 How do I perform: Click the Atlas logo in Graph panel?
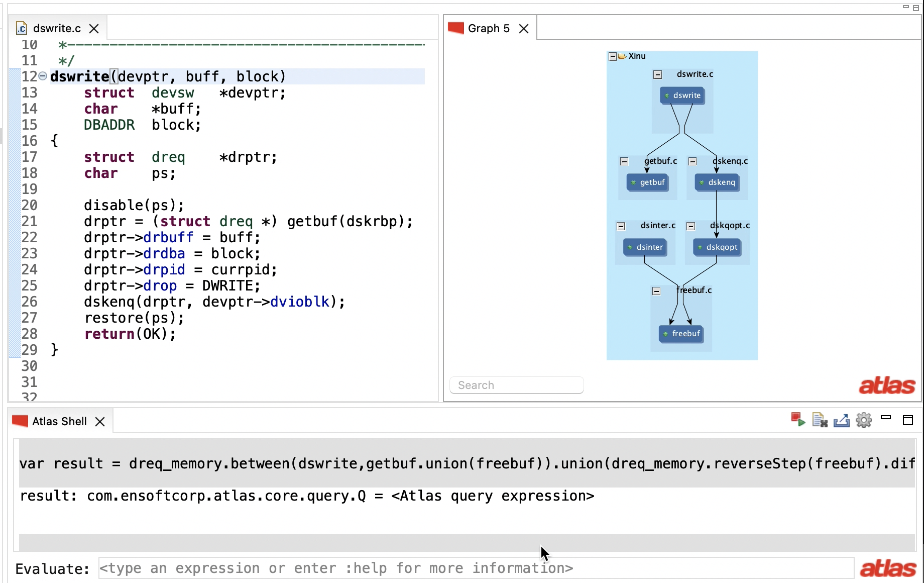tap(887, 385)
